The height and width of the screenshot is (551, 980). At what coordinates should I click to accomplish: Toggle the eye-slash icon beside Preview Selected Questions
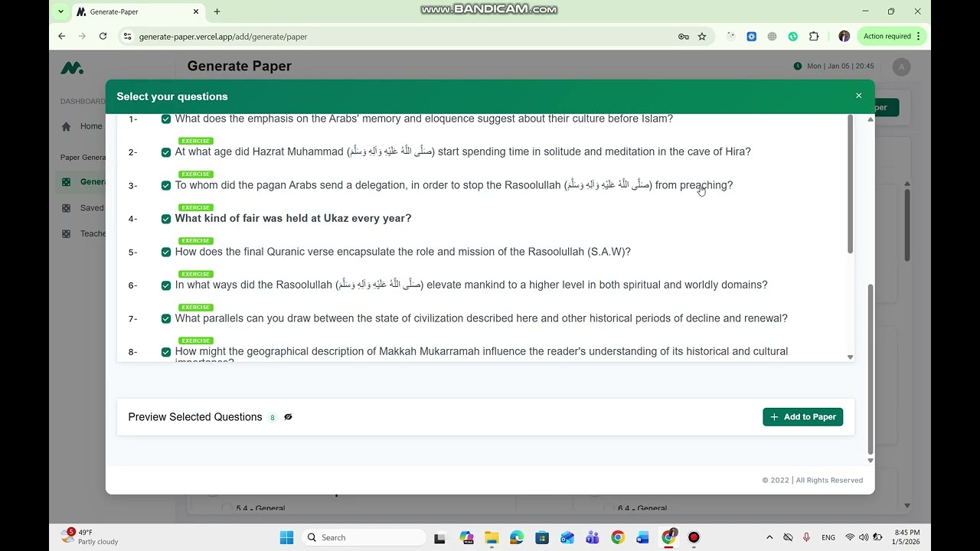tap(288, 417)
